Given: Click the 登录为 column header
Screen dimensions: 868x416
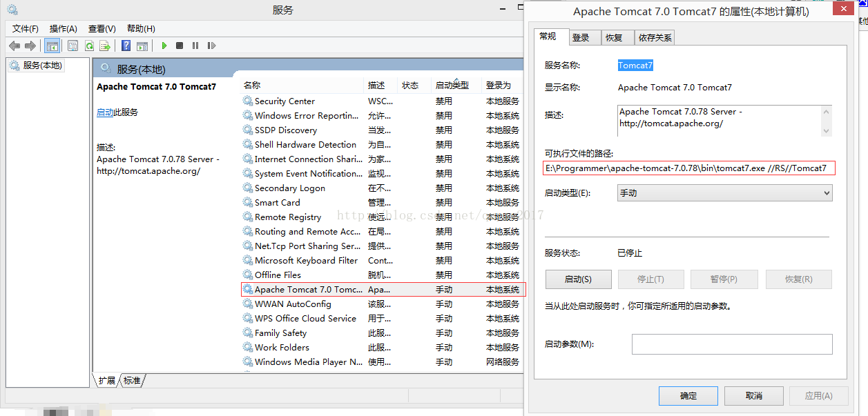Looking at the screenshot, I should [503, 85].
